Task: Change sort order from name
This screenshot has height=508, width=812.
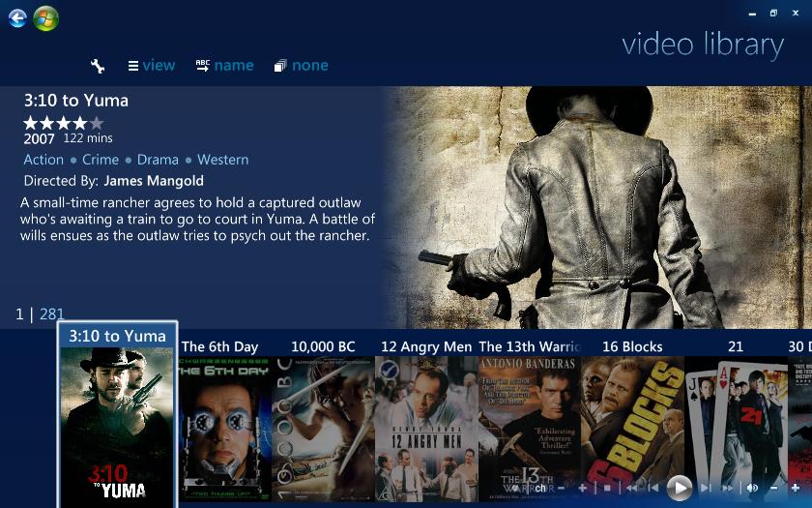Action: 224,66
